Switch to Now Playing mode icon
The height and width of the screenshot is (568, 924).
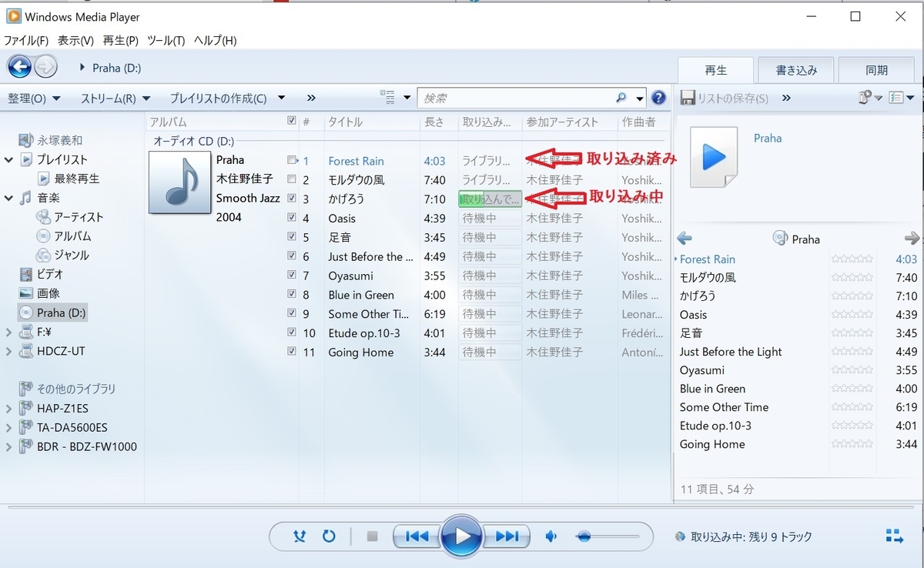894,536
